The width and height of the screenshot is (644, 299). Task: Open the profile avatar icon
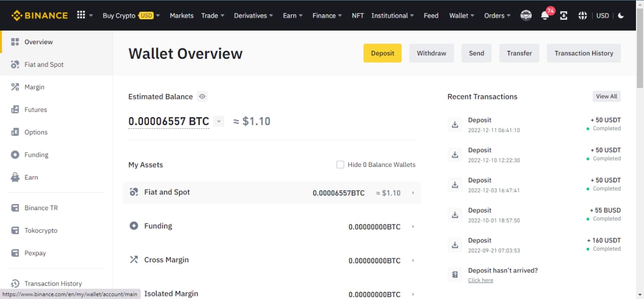click(526, 15)
